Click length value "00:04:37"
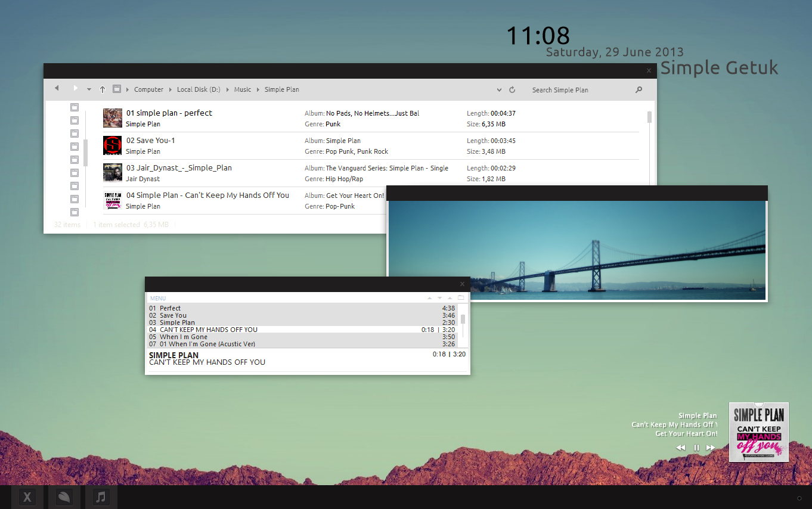The height and width of the screenshot is (509, 812). click(503, 113)
